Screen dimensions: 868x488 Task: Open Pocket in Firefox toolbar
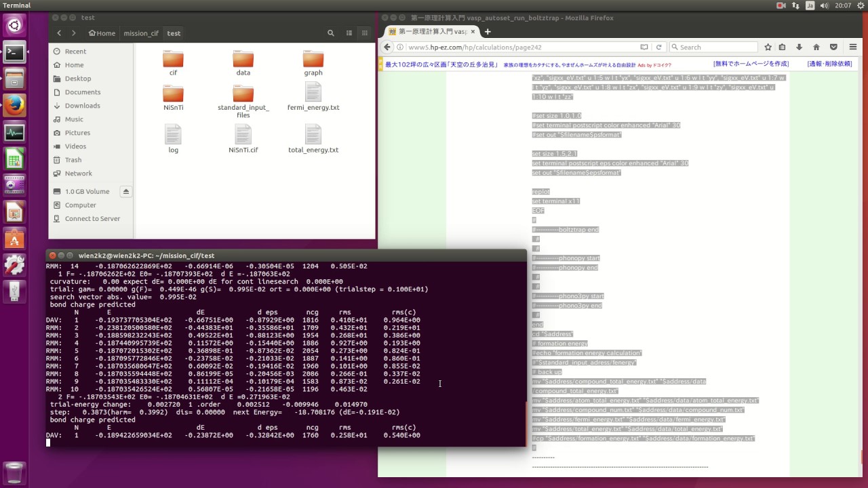pos(833,47)
